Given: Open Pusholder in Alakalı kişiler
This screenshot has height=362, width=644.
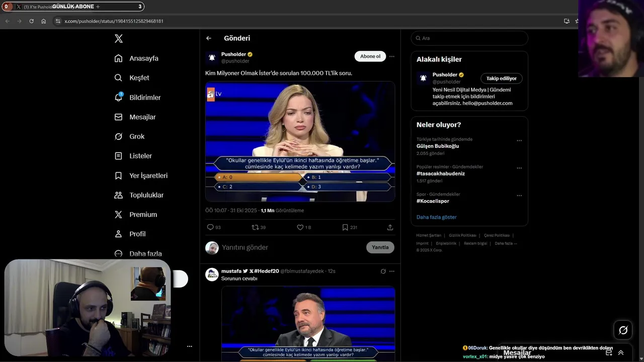Looking at the screenshot, I should [x=445, y=75].
